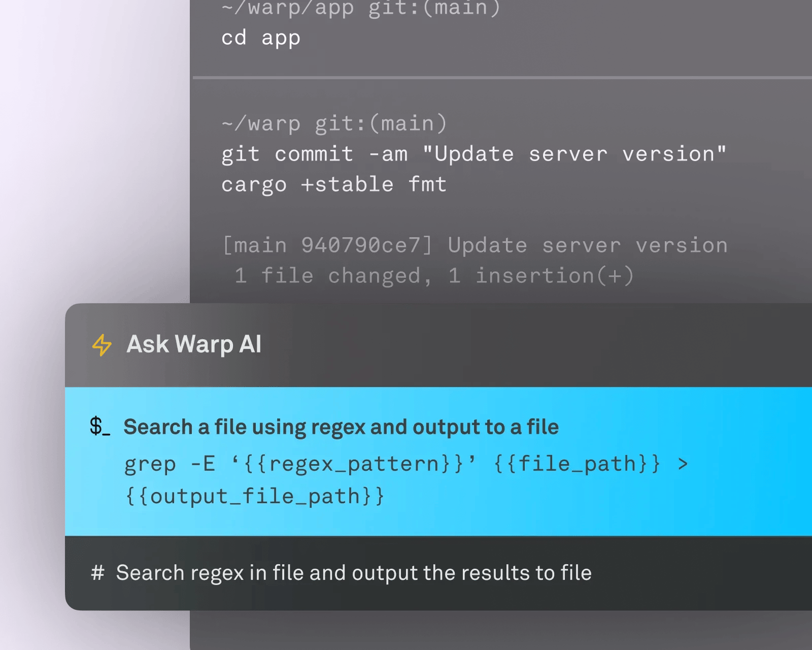The height and width of the screenshot is (650, 812).
Task: Click the 1 file changed output line
Action: [x=434, y=275]
